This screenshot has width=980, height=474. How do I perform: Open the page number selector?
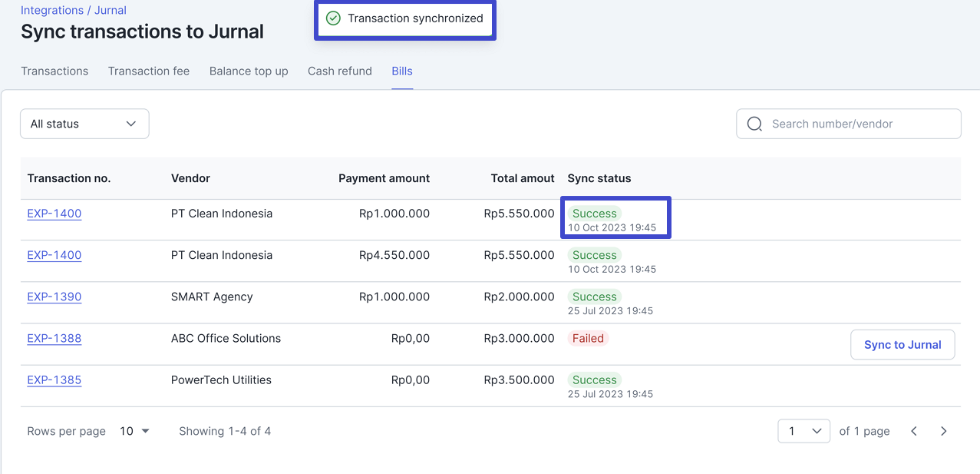[804, 431]
